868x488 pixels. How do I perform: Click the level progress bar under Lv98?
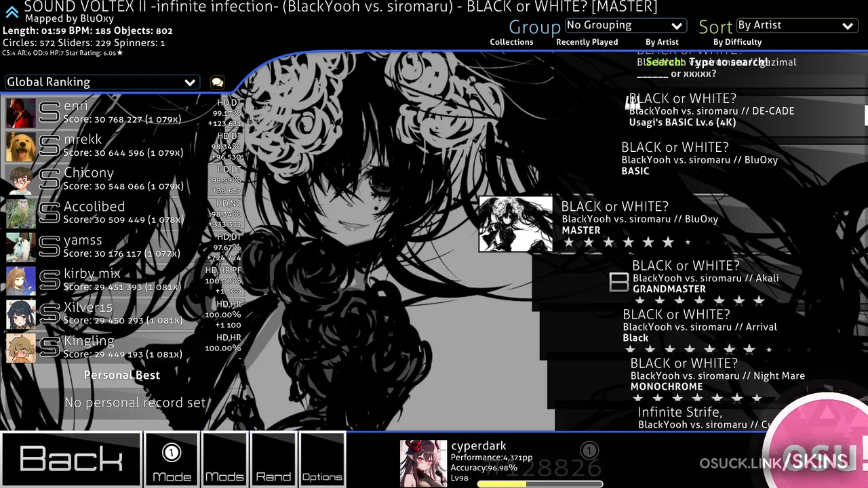[540, 484]
